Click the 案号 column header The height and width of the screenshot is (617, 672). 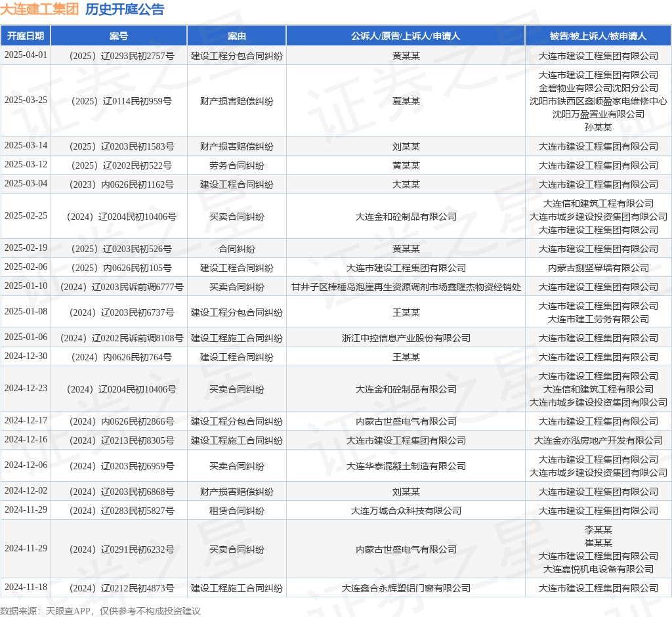pos(119,36)
